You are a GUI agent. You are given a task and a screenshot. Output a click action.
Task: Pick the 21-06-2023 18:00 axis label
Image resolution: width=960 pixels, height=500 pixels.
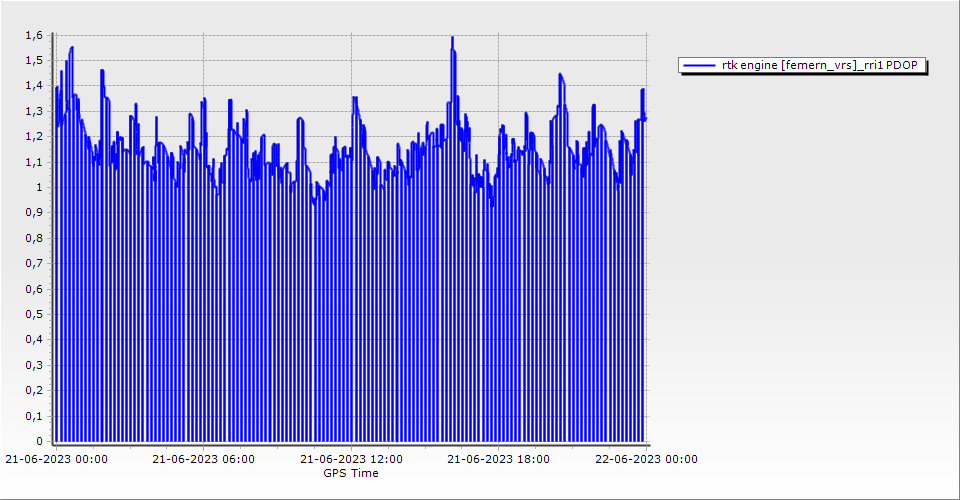(x=498, y=460)
